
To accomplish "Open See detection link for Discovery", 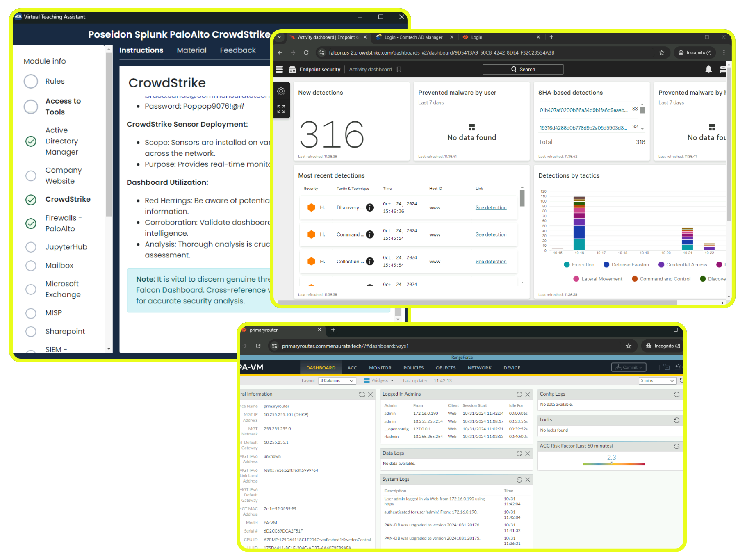I will pyautogui.click(x=491, y=208).
